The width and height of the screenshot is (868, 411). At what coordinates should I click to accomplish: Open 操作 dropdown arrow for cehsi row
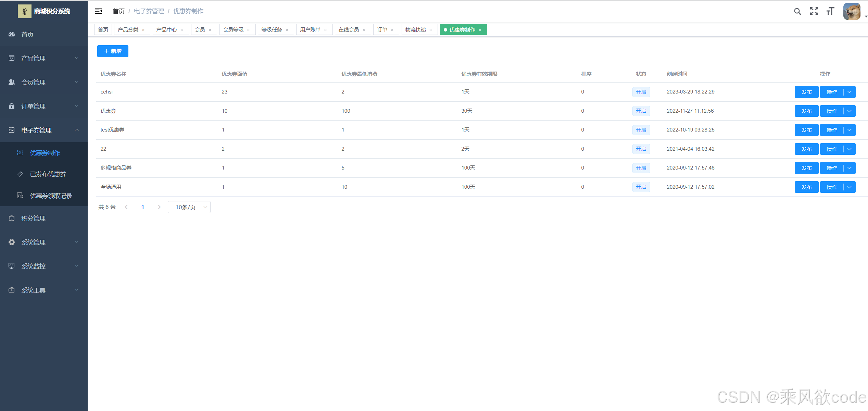pos(850,92)
